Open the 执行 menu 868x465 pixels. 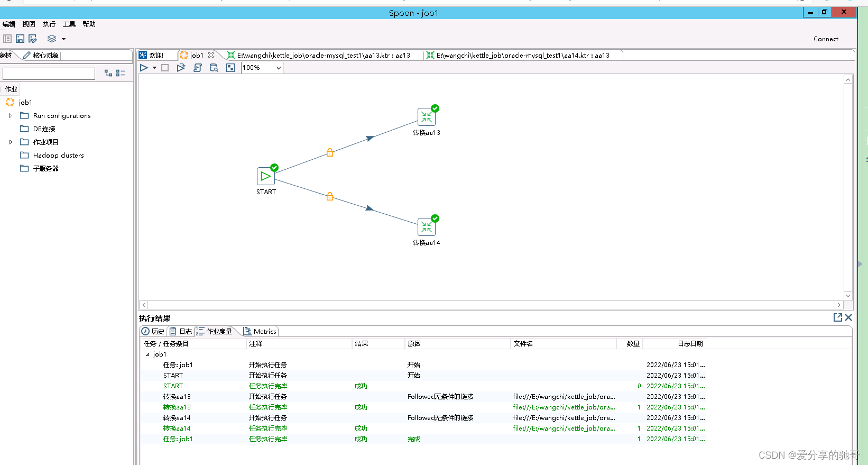49,24
